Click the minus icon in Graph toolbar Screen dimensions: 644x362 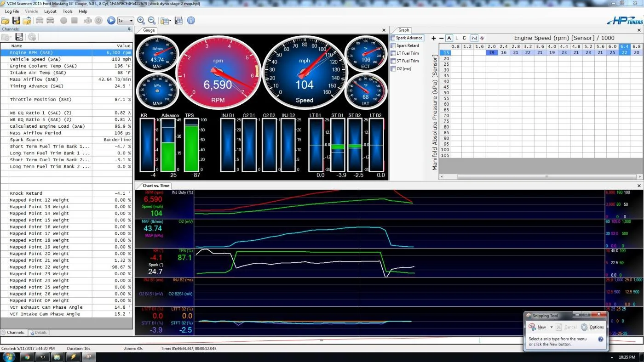[441, 38]
